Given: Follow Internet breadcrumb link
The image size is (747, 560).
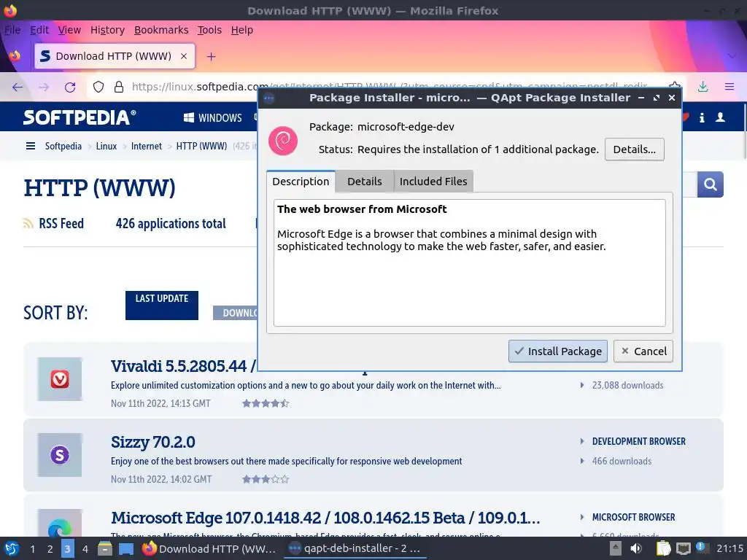Looking at the screenshot, I should [x=146, y=146].
